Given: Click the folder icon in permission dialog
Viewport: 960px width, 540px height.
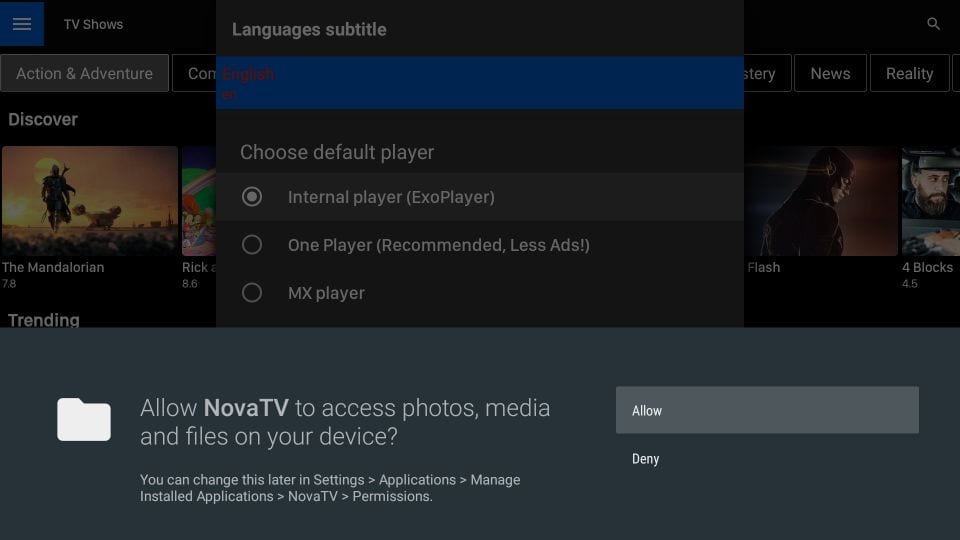Looking at the screenshot, I should pos(84,419).
